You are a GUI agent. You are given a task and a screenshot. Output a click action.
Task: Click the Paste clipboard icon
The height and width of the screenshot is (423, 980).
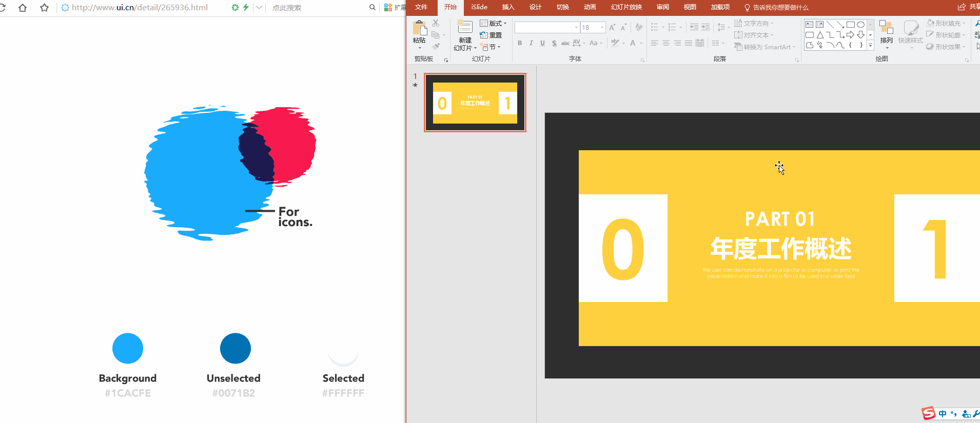419,28
